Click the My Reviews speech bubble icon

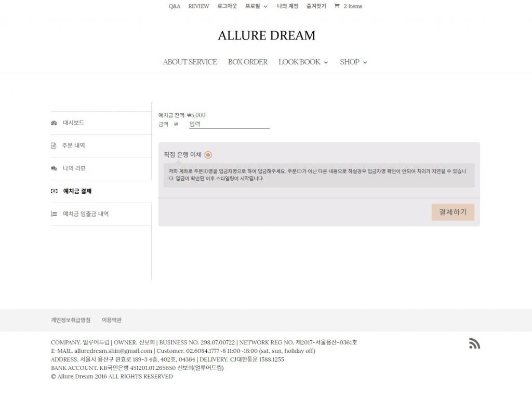[x=54, y=168]
